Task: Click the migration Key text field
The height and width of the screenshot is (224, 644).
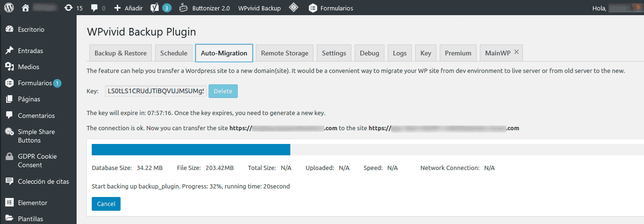Action: click(156, 91)
